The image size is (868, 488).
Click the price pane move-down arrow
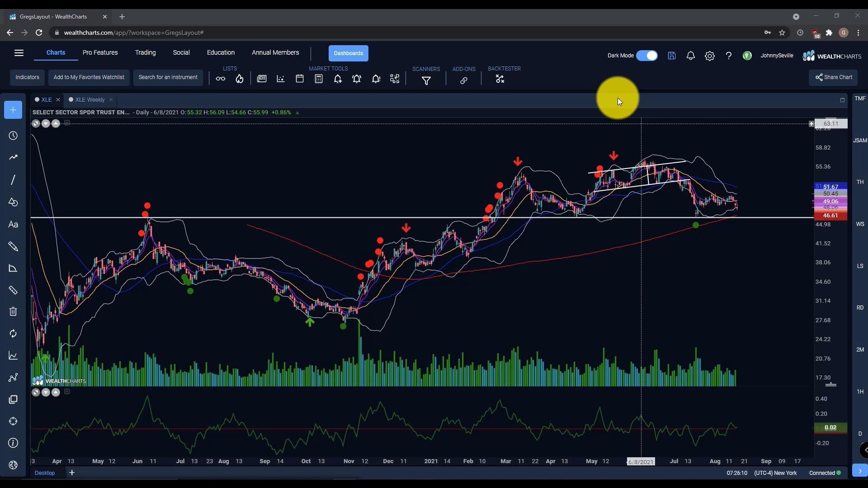click(46, 123)
